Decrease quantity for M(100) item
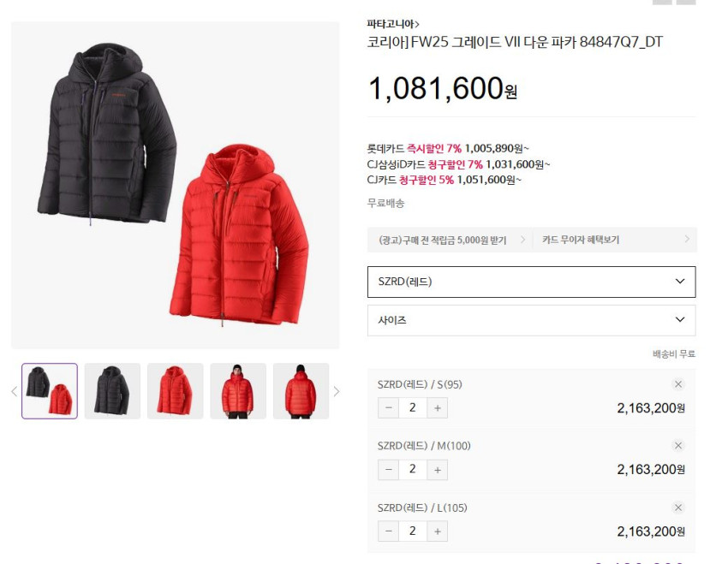 pyautogui.click(x=389, y=470)
